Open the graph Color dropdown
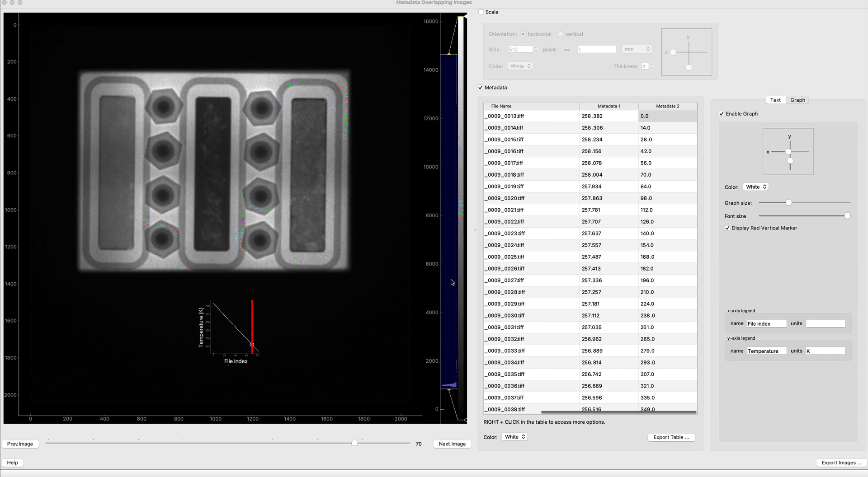The width and height of the screenshot is (868, 477). click(756, 187)
